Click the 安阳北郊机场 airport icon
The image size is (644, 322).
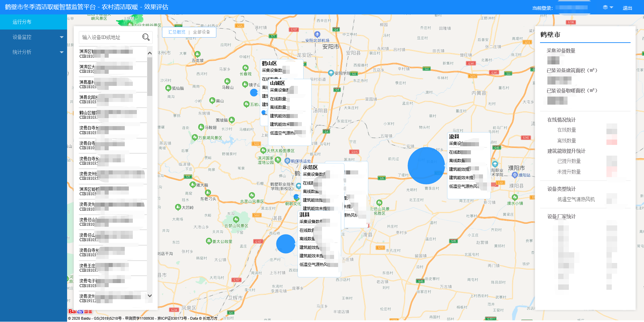[317, 34]
